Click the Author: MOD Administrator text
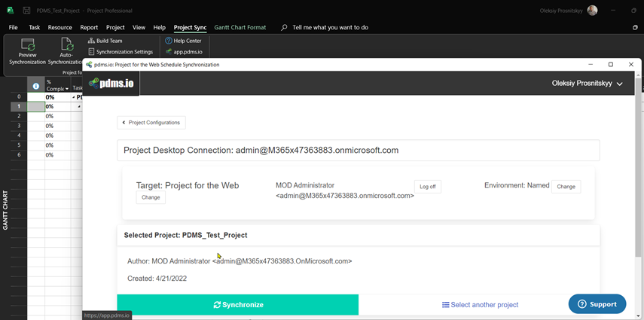 coord(240,261)
